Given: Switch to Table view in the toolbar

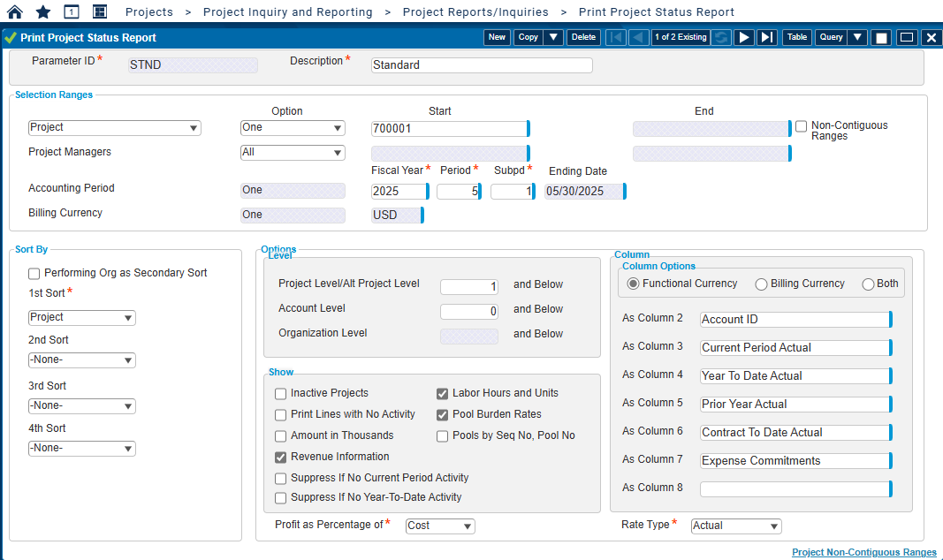Looking at the screenshot, I should [796, 37].
